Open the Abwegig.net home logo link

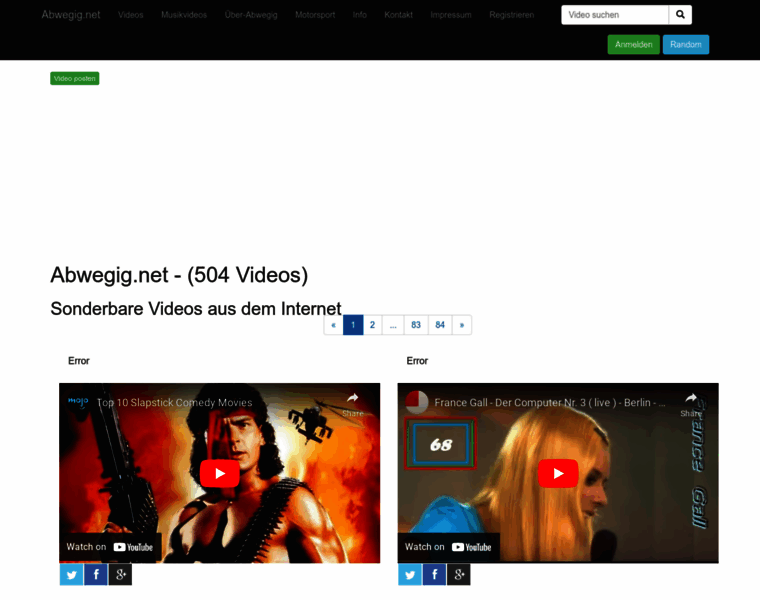71,15
